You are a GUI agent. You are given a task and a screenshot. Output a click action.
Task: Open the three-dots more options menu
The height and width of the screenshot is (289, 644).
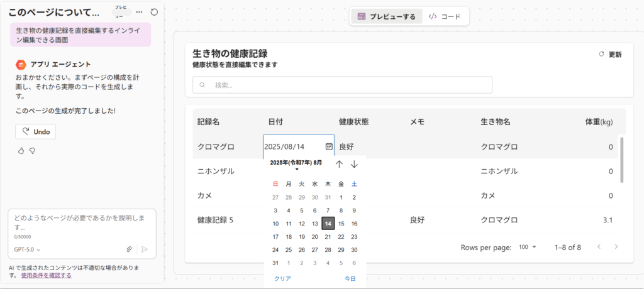(x=139, y=12)
